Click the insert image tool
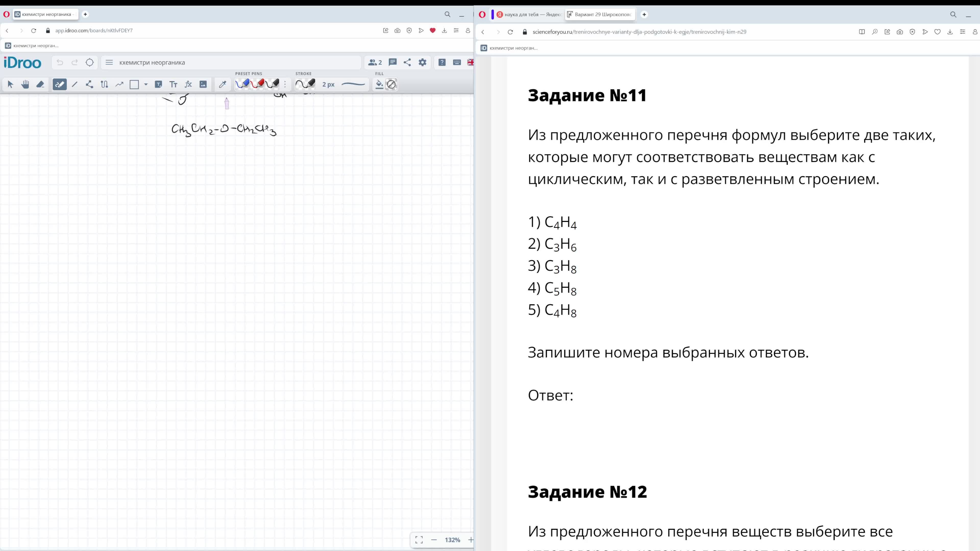 203,84
